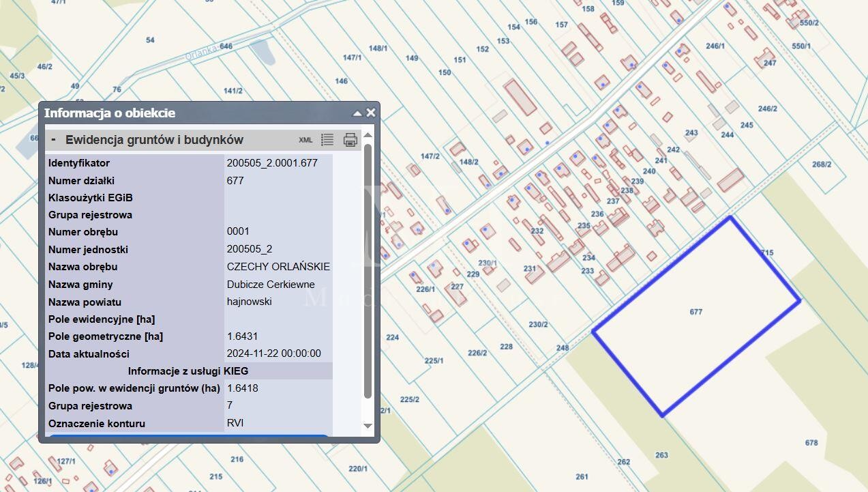This screenshot has width=868, height=492.
Task: Collapse the Informacja o obiekcie panel
Action: coord(357,113)
